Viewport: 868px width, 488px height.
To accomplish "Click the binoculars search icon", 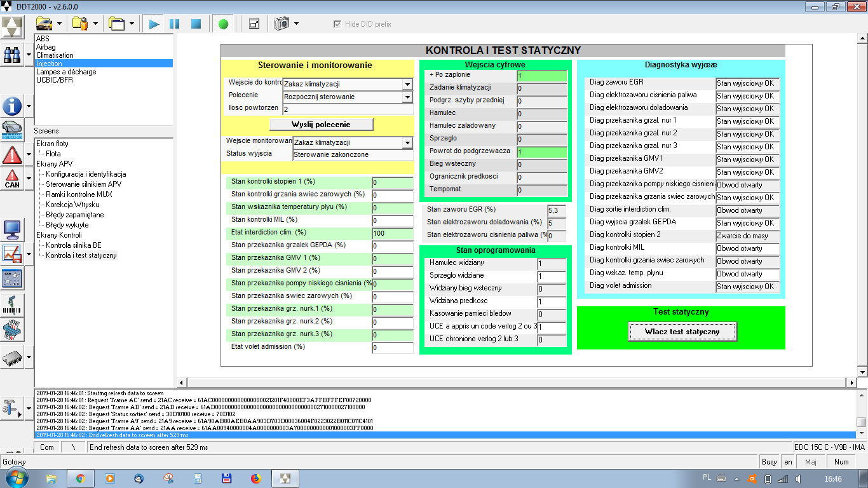I will (x=12, y=55).
